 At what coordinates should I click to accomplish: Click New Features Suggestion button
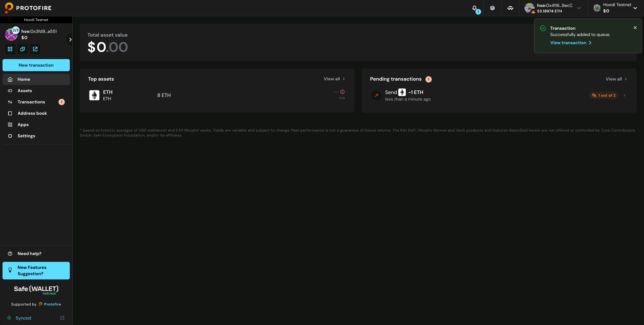36,270
